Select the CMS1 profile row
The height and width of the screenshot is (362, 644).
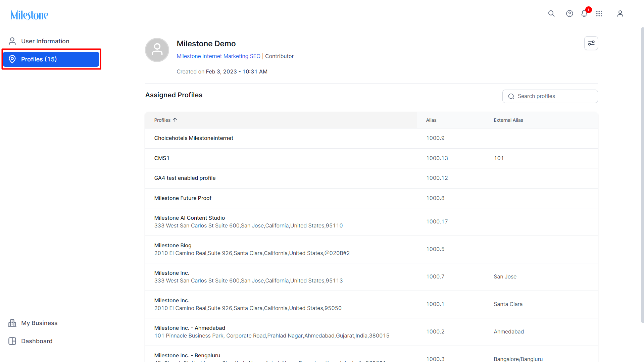[x=371, y=158]
